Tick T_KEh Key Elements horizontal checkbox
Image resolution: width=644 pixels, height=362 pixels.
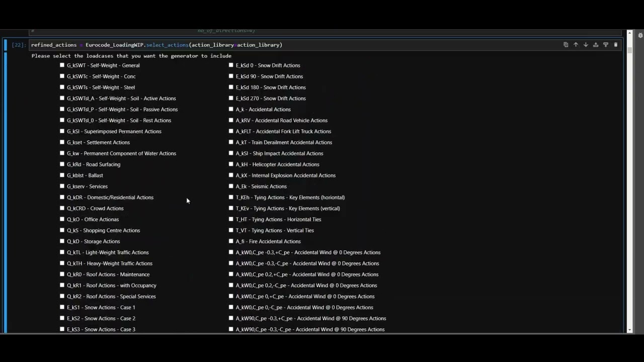(231, 197)
